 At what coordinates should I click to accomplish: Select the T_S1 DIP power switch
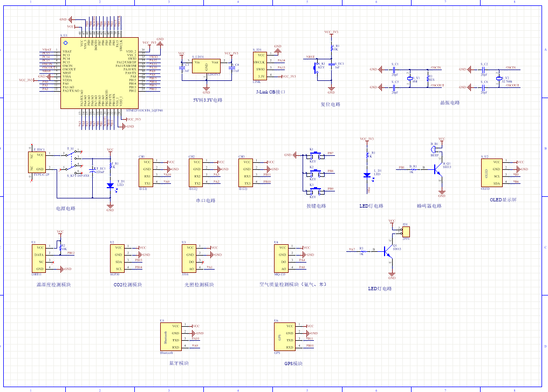coord(71,160)
